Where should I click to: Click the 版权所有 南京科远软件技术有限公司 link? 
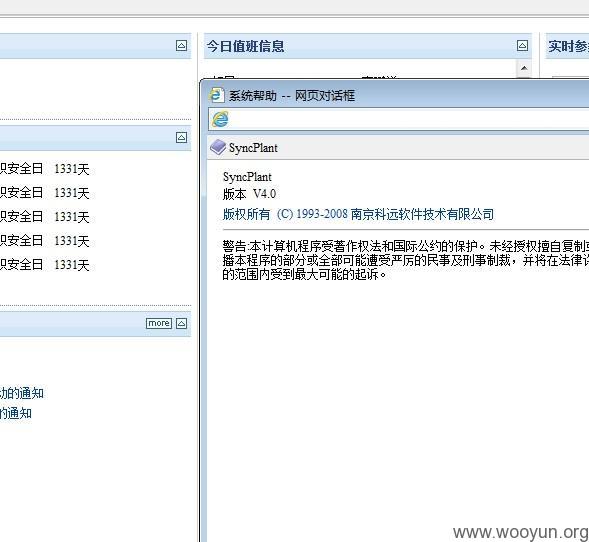pyautogui.click(x=358, y=214)
